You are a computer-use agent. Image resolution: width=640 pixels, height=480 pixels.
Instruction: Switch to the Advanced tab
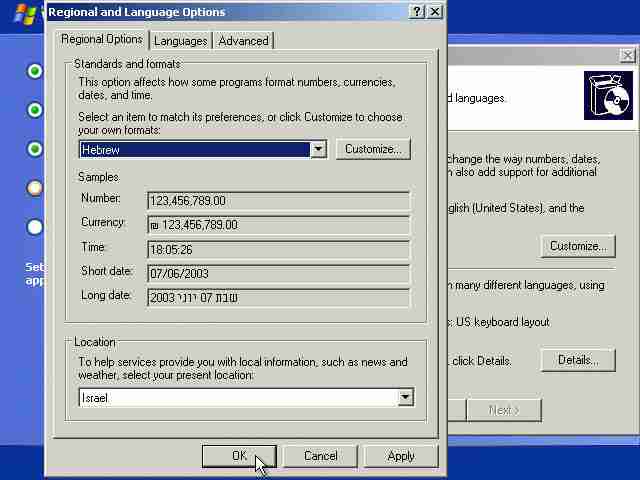pos(243,41)
